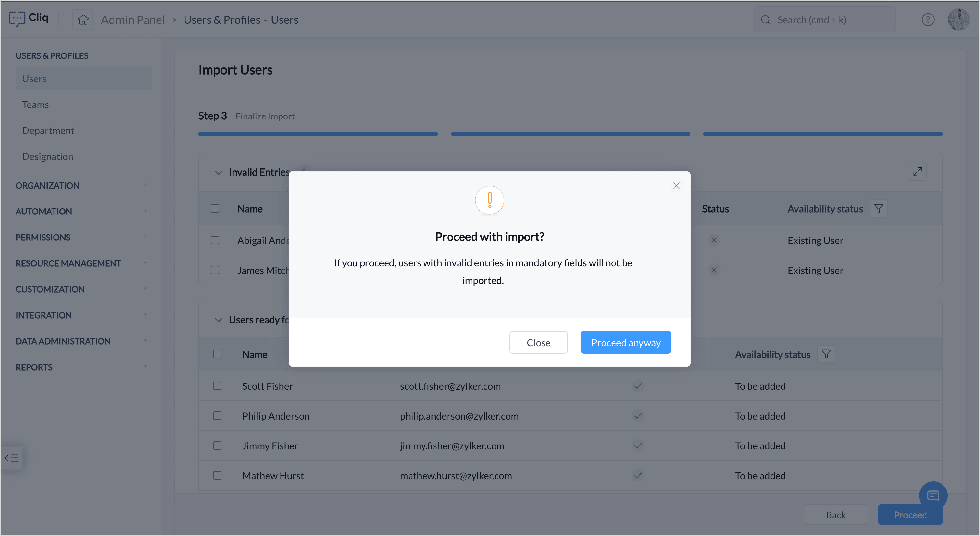Image resolution: width=980 pixels, height=536 pixels.
Task: Open the help question mark icon
Action: (928, 20)
